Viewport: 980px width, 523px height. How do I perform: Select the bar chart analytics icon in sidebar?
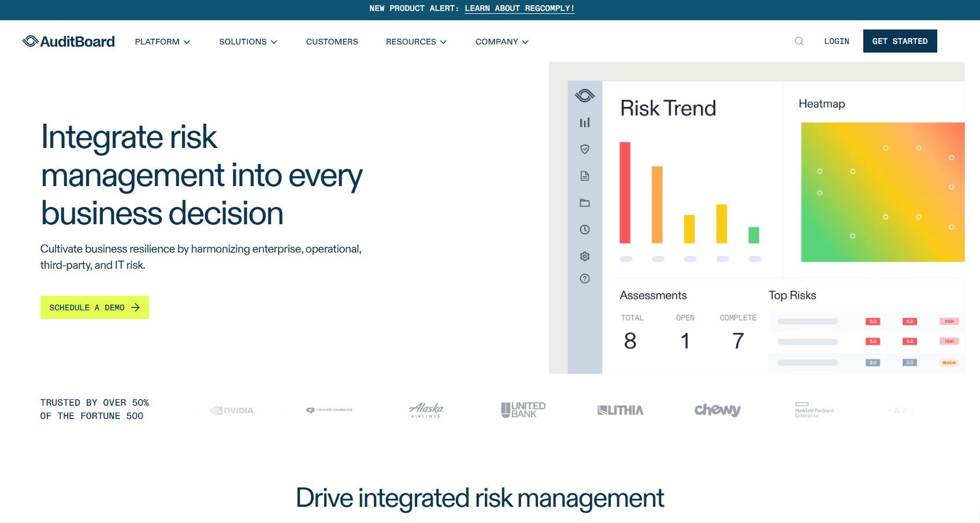pyautogui.click(x=585, y=123)
